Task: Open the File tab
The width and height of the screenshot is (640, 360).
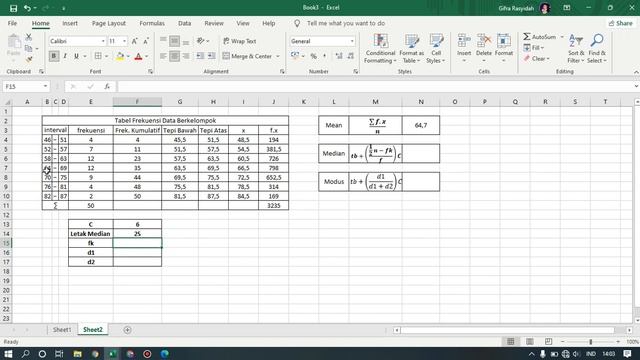Action: click(12, 23)
